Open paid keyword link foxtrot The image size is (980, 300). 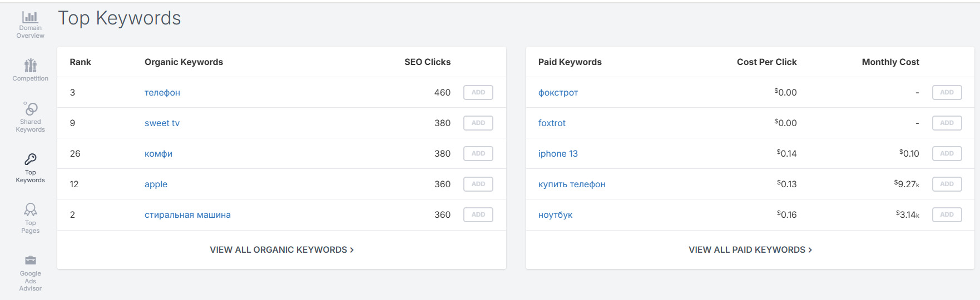tap(552, 123)
